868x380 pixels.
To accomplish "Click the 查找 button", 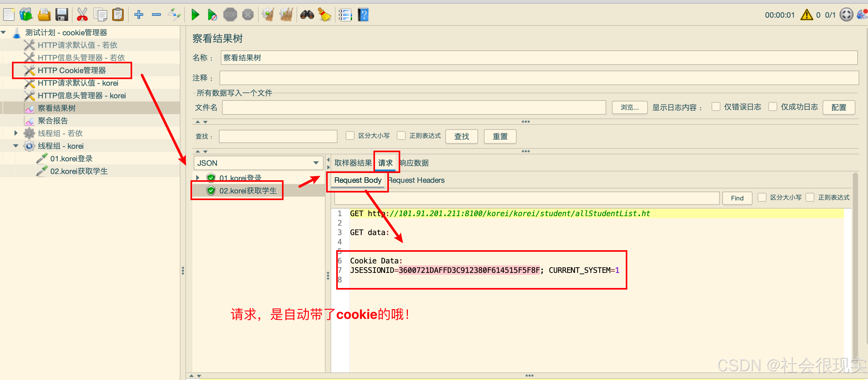I will tap(461, 136).
